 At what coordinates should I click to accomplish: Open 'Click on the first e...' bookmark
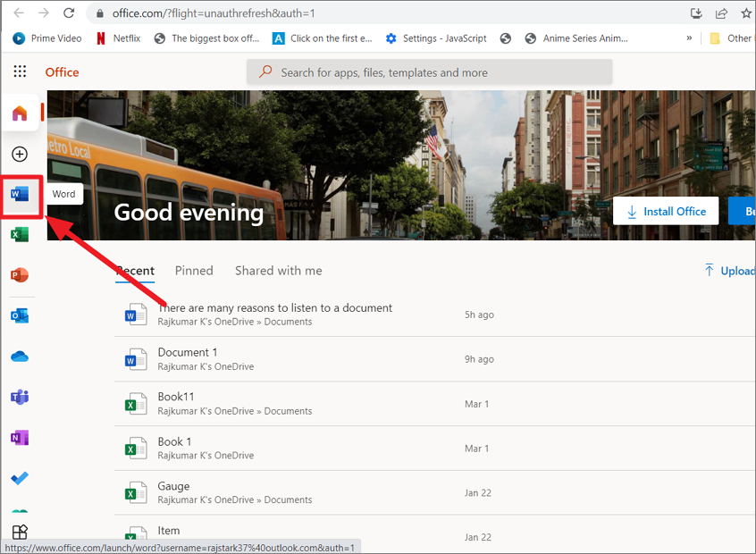pyautogui.click(x=323, y=38)
